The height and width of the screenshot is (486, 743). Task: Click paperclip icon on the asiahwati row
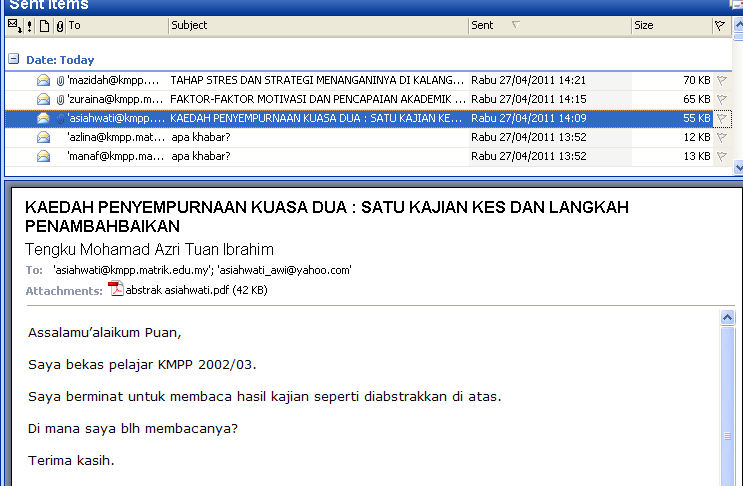tap(60, 118)
